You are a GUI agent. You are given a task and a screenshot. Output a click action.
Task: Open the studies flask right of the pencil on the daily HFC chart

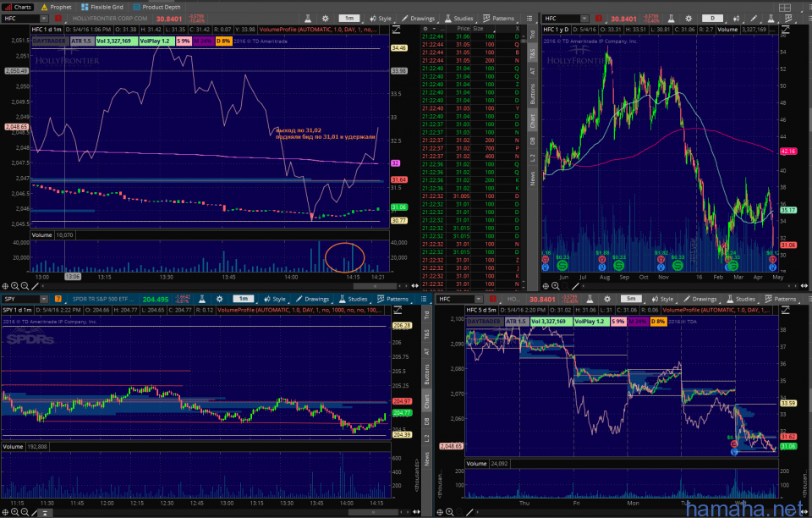pyautogui.click(x=771, y=18)
